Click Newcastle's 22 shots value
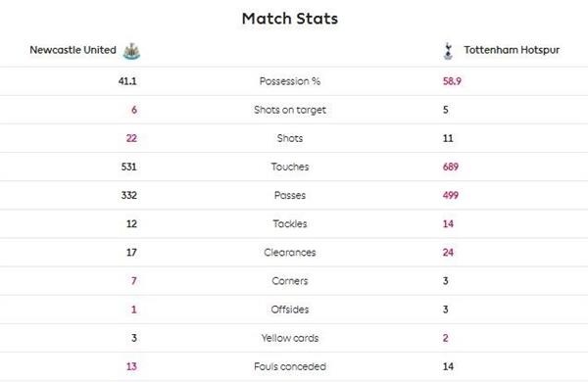This screenshot has width=588, height=382. coord(131,138)
